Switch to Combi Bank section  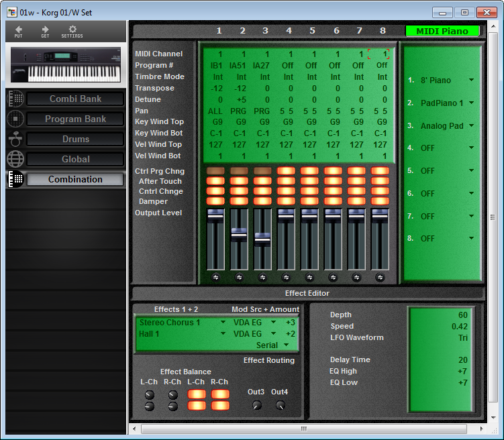pos(75,99)
